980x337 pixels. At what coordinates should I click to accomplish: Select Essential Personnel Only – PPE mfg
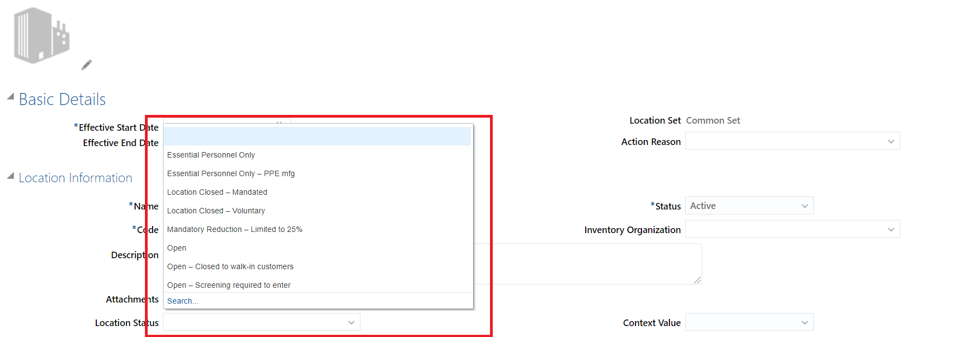tap(230, 173)
